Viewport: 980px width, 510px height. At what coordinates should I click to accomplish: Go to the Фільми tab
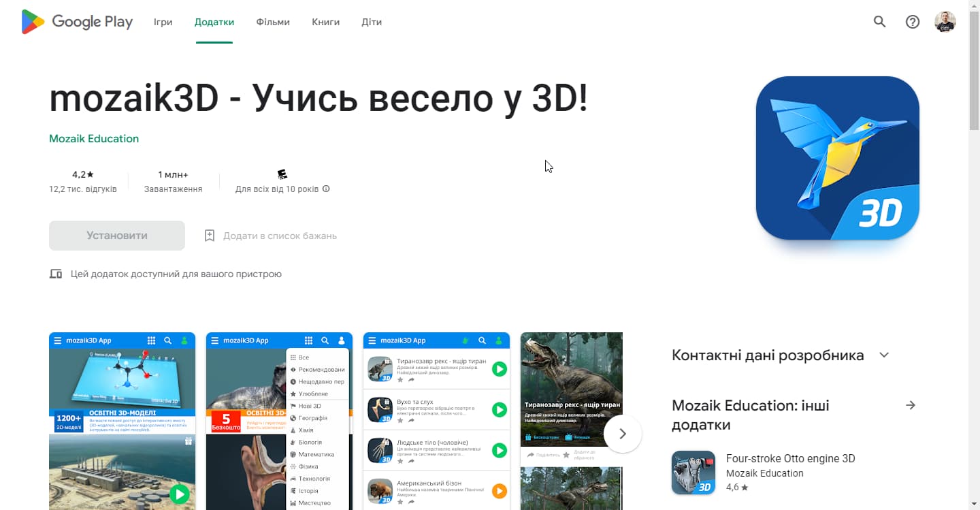coord(273,22)
